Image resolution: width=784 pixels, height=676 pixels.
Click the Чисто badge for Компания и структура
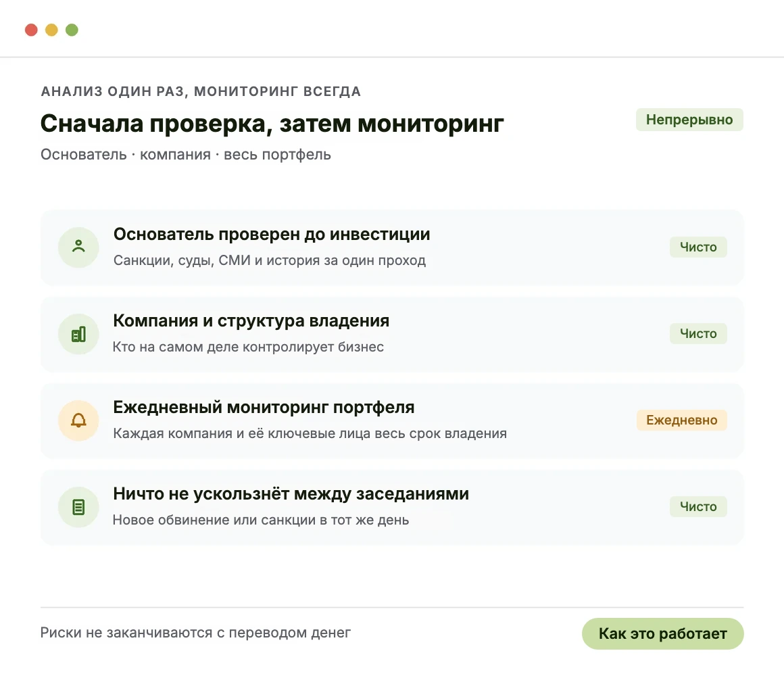point(698,333)
